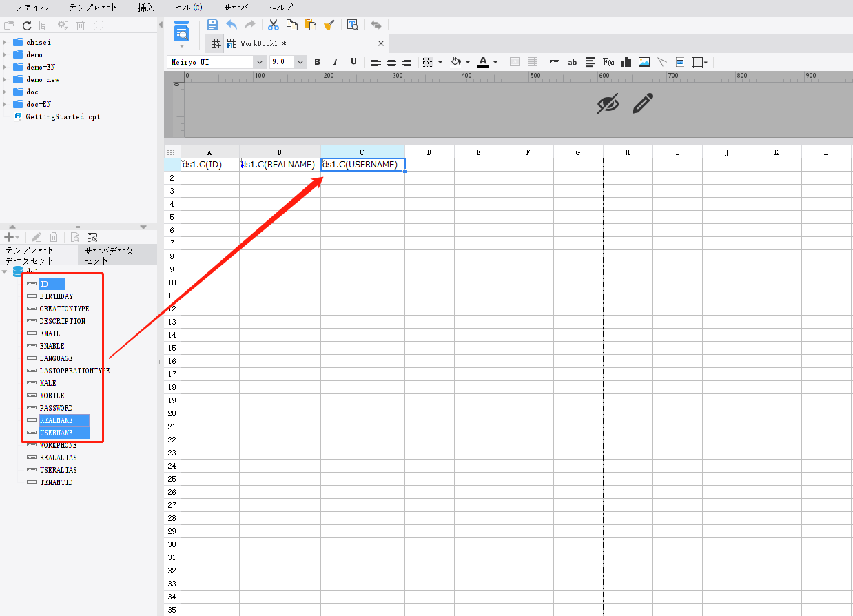Activate the format painter brush

[x=329, y=25]
